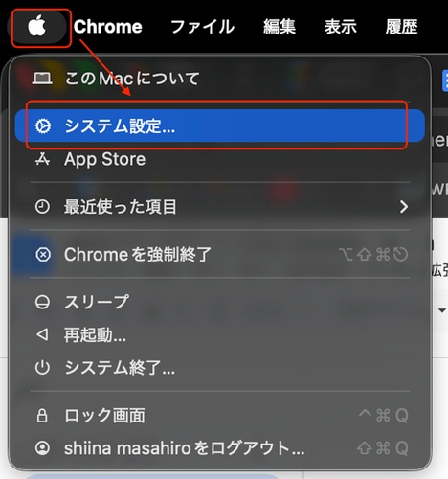Choose shiina masahiroをログアウト...
Screen dimensions: 448x479
point(219,448)
